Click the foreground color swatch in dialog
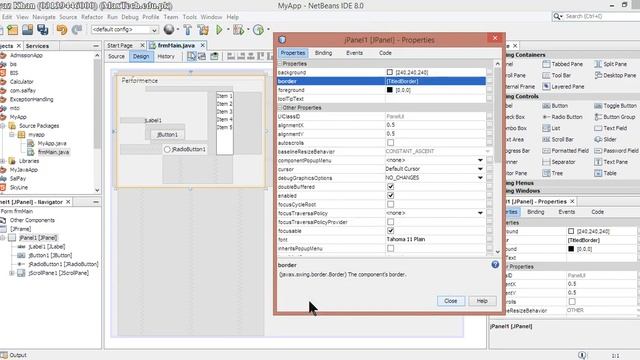The height and width of the screenshot is (360, 640). pyautogui.click(x=390, y=90)
